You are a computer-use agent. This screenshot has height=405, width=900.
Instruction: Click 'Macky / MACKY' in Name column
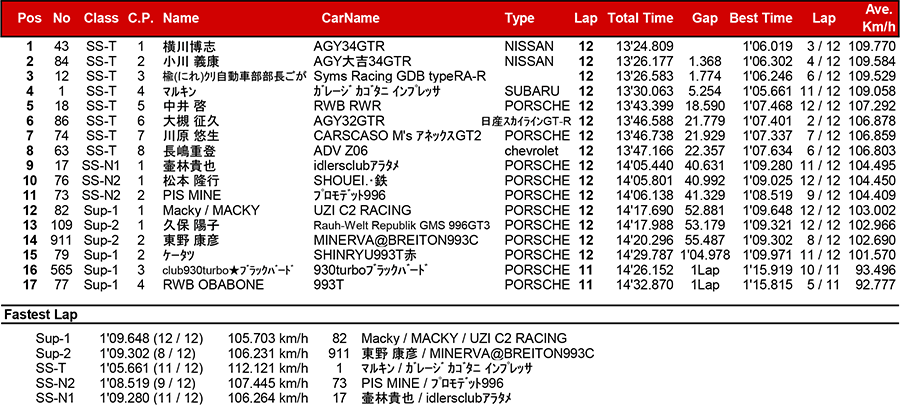point(211,211)
